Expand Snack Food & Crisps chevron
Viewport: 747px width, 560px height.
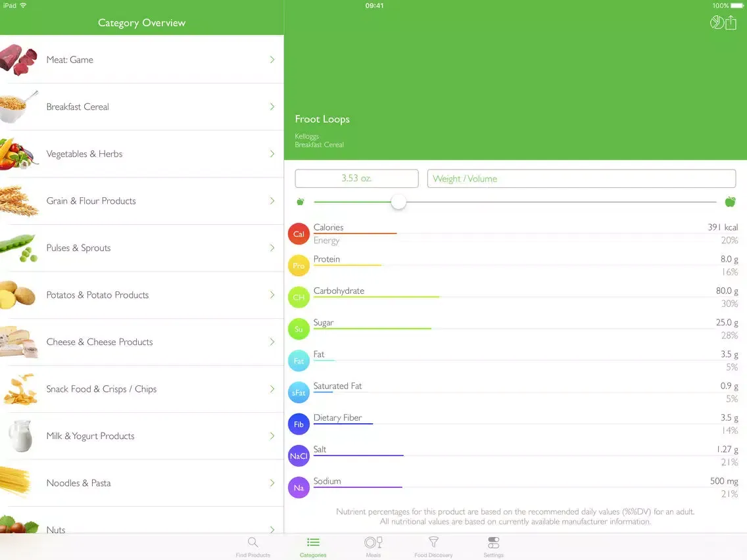(272, 389)
